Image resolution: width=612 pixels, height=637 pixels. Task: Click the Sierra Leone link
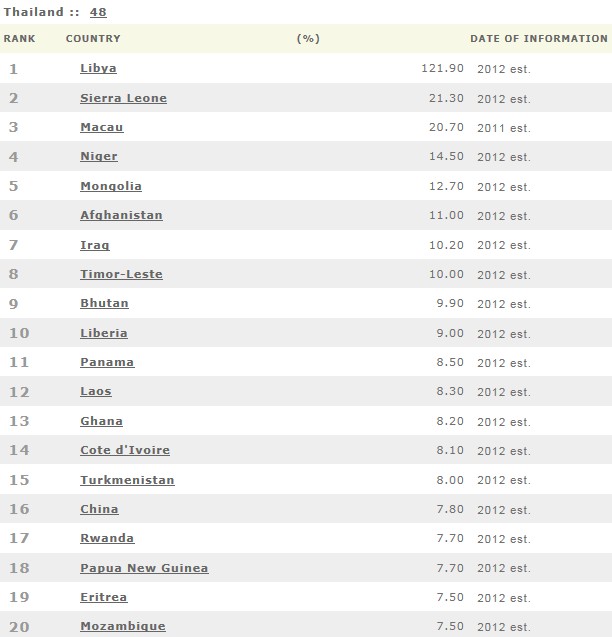click(x=123, y=98)
